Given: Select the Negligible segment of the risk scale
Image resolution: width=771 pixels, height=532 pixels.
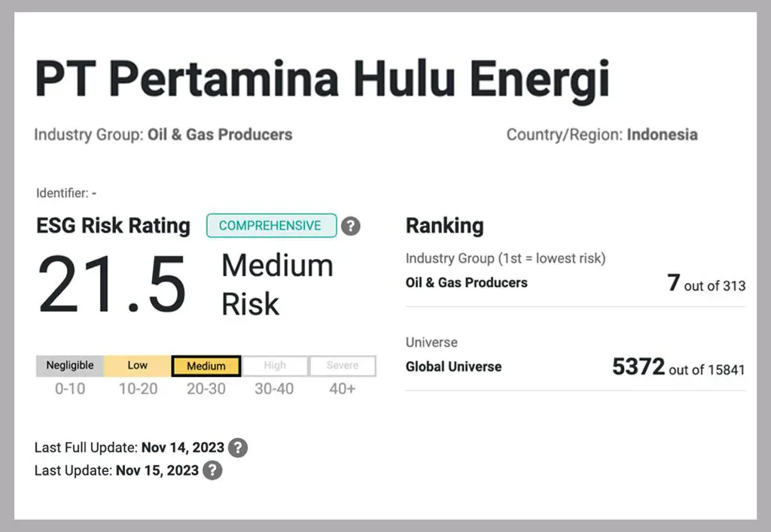Looking at the screenshot, I should tap(69, 366).
